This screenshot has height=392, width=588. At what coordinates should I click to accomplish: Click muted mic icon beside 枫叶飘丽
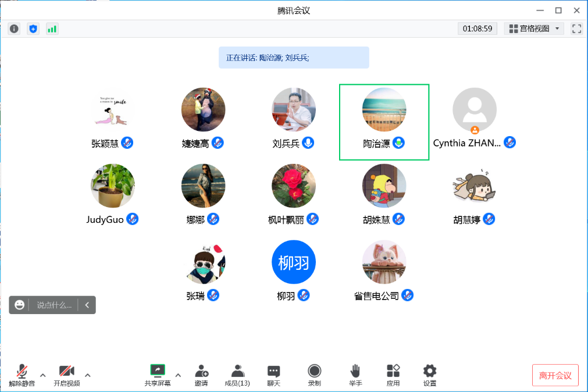point(312,219)
